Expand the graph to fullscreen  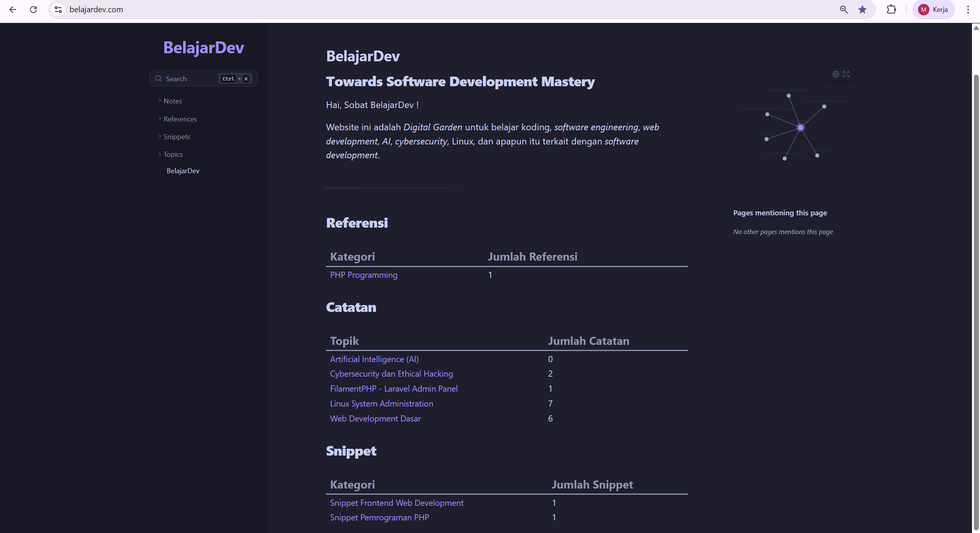tap(846, 74)
